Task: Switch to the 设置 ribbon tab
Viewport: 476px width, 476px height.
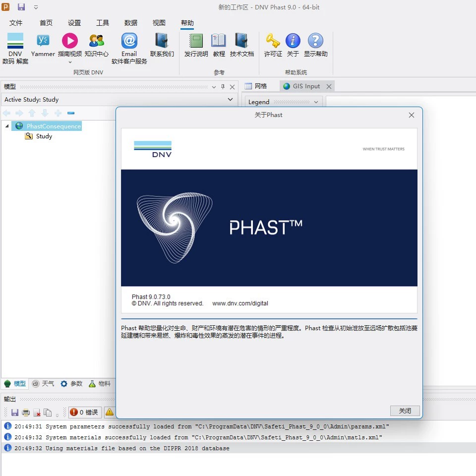Action: [74, 23]
